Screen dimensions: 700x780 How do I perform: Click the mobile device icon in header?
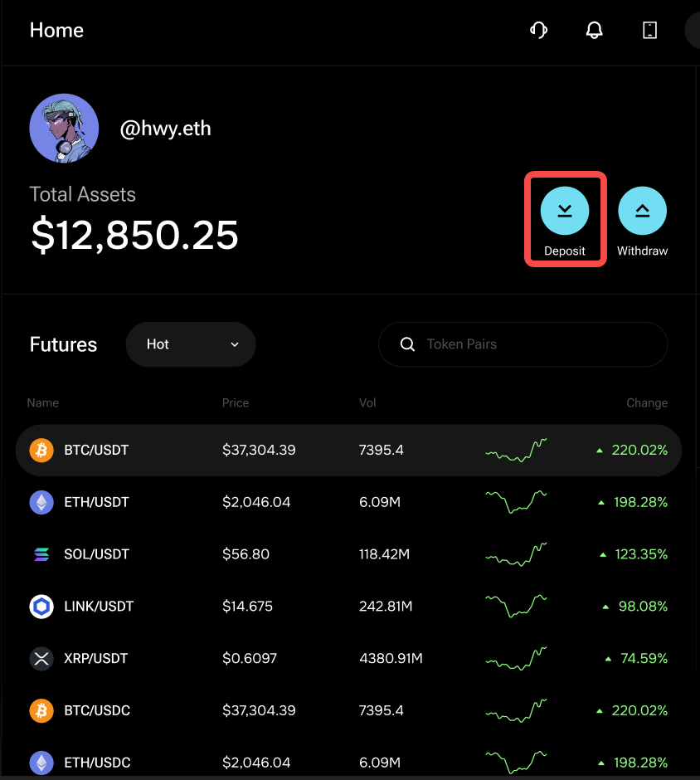tap(649, 31)
